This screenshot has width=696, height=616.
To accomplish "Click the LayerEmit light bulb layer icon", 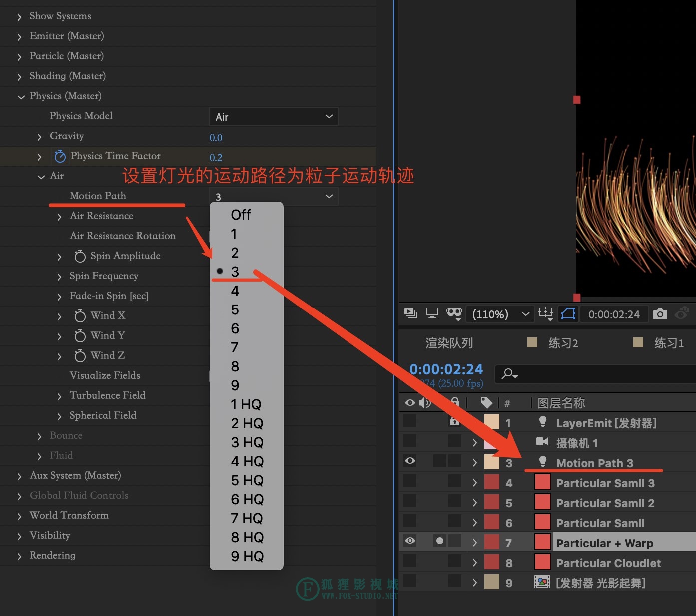I will [x=542, y=422].
